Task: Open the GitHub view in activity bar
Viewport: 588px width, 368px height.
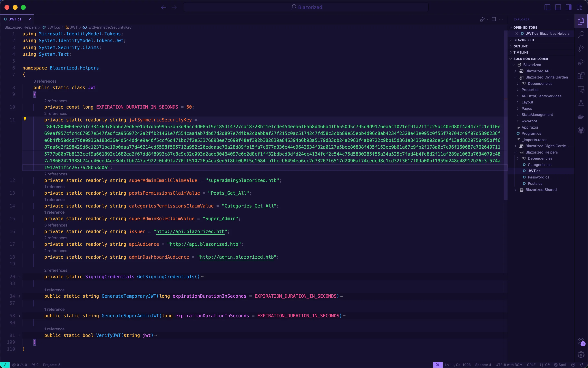Action: point(581,130)
